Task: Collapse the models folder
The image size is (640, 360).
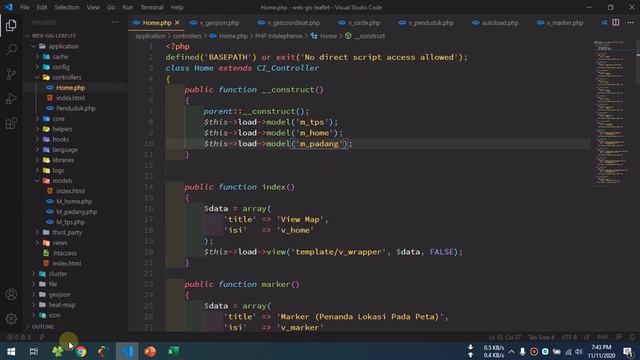Action: pos(62,180)
